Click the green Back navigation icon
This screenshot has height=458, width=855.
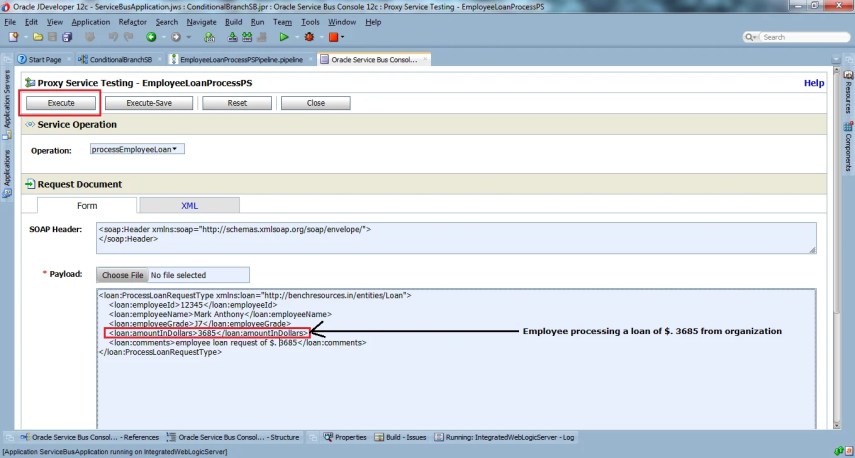151,37
